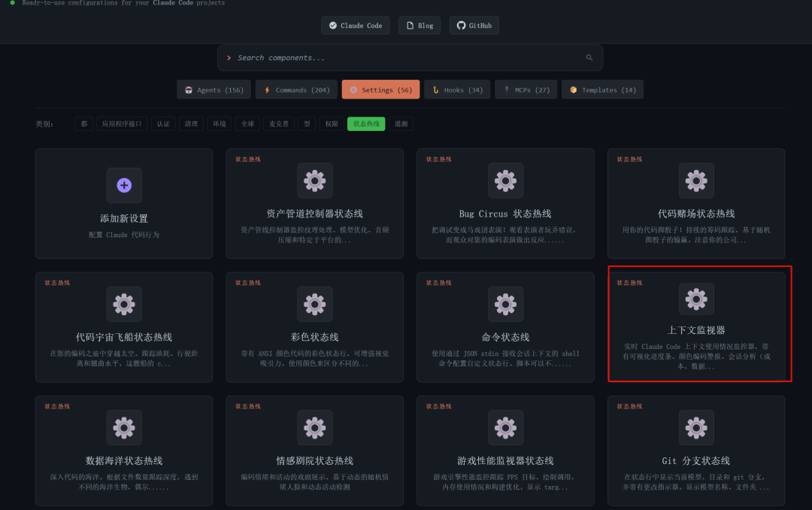Click the Settings tab gear icon
812x510 pixels.
(x=353, y=90)
